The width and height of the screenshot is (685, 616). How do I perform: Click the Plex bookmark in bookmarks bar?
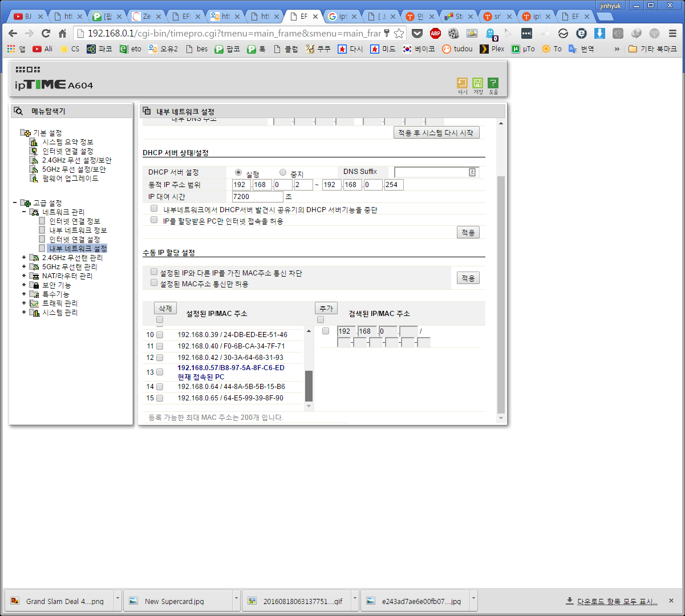[492, 49]
